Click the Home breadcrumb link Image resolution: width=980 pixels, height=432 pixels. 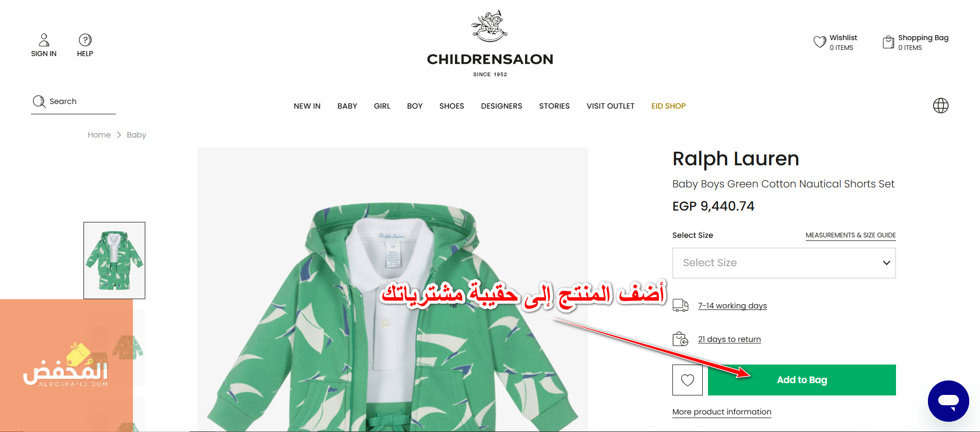point(99,135)
